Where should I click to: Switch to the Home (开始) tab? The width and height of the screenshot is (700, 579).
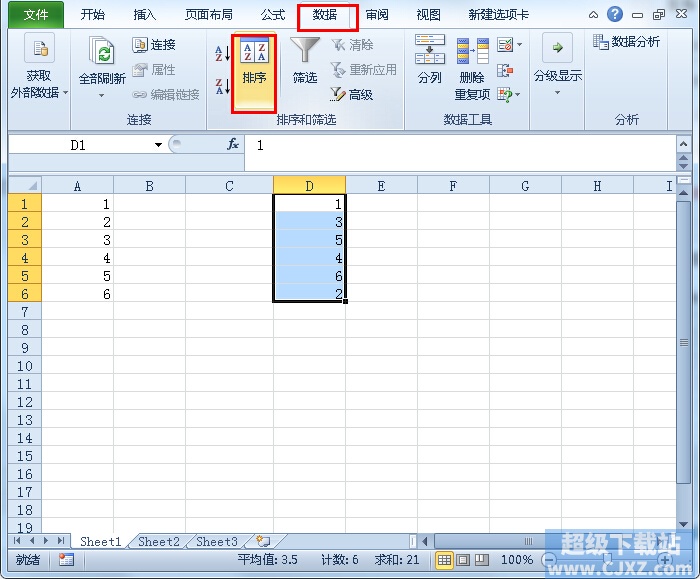point(92,15)
